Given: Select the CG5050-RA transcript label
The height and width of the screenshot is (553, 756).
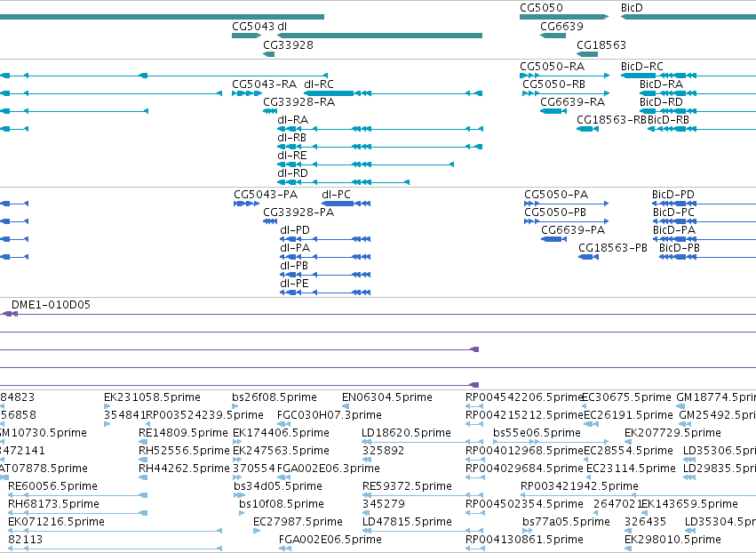Looking at the screenshot, I should click(552, 66).
